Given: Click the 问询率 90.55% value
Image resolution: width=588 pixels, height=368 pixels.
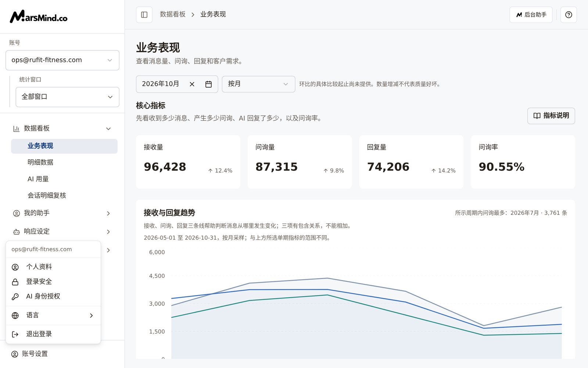Looking at the screenshot, I should tap(502, 167).
